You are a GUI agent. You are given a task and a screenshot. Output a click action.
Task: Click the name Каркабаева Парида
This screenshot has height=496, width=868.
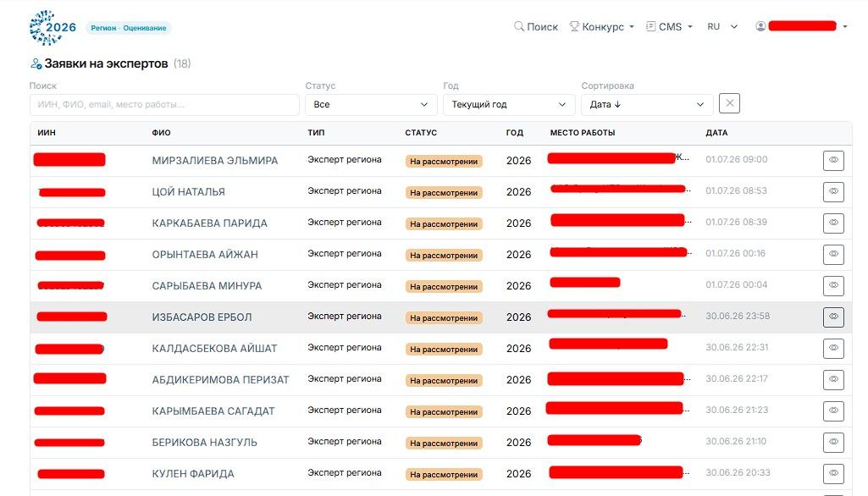(209, 223)
